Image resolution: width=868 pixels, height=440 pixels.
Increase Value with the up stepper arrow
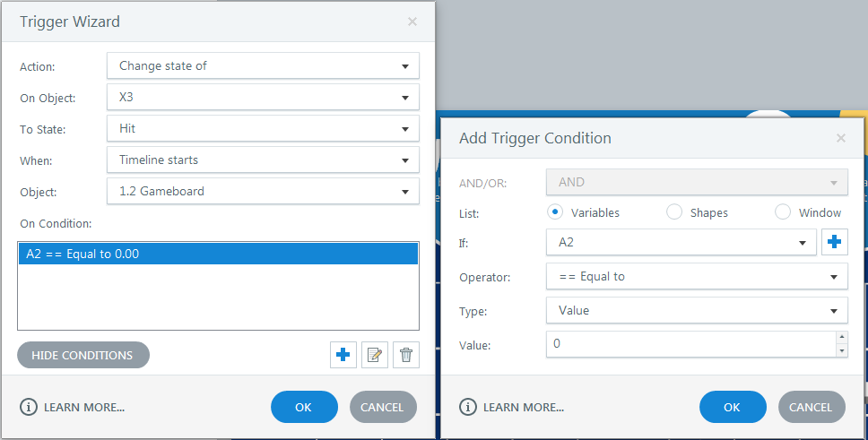coord(841,338)
